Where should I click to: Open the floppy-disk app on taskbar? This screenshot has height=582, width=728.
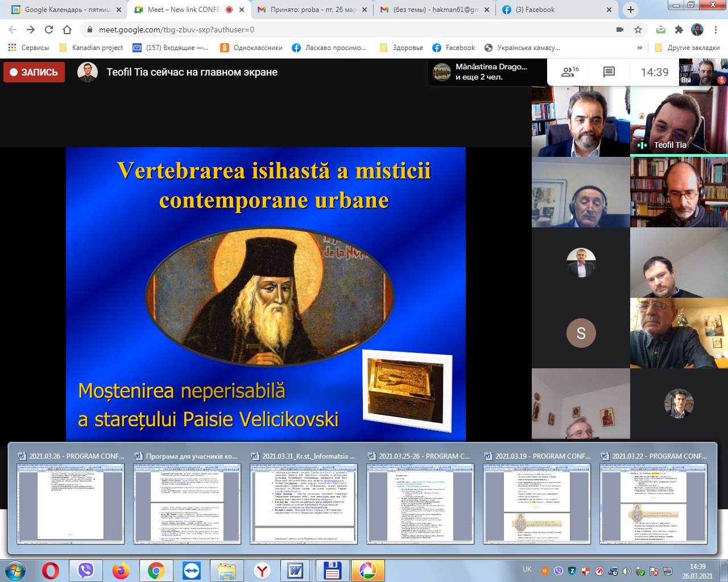point(332,571)
